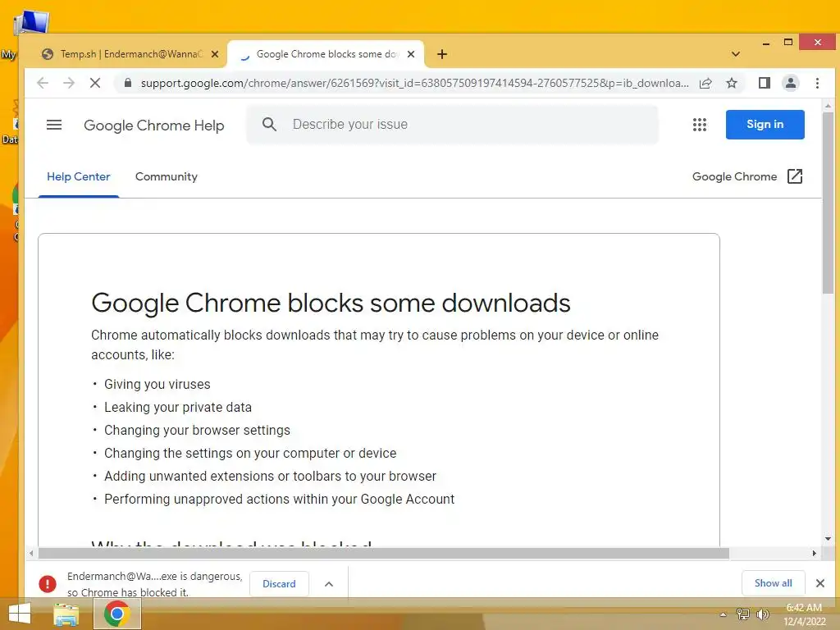Click the scroll right arrow
The image size is (840, 630).
tap(815, 554)
